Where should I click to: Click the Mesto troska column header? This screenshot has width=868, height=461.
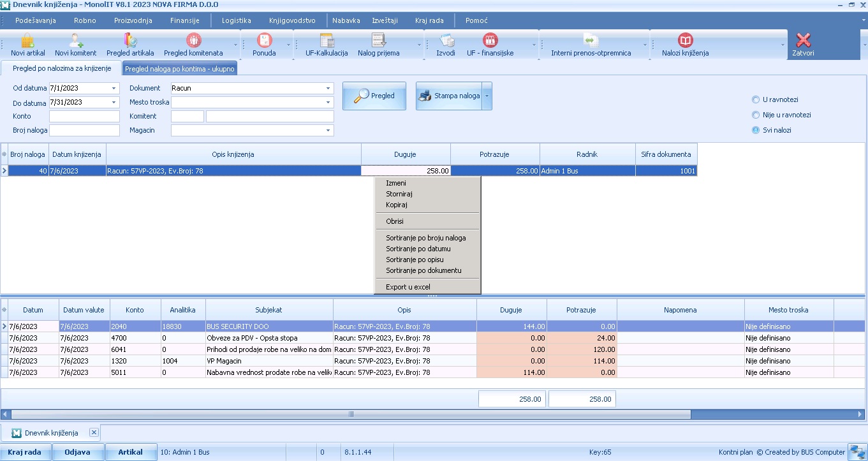pos(788,310)
